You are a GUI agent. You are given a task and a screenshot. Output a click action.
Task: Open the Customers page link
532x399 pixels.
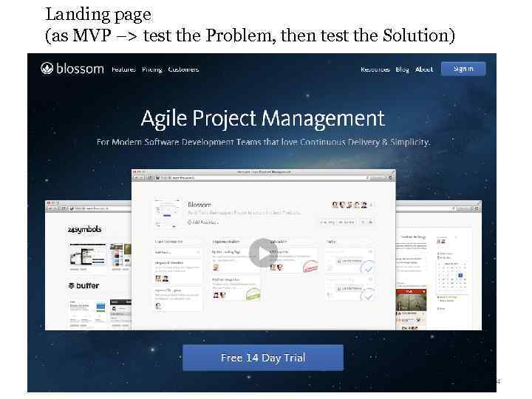(x=183, y=69)
